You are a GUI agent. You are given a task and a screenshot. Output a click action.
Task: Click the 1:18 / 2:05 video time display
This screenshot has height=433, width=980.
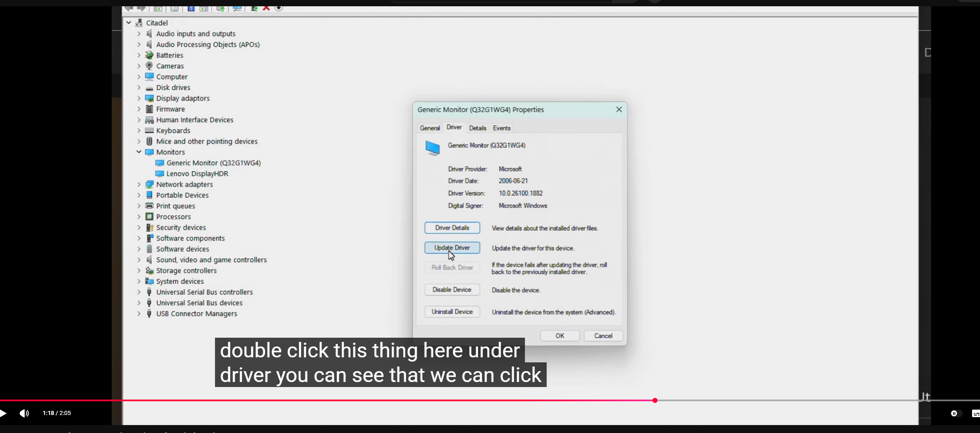point(57,413)
